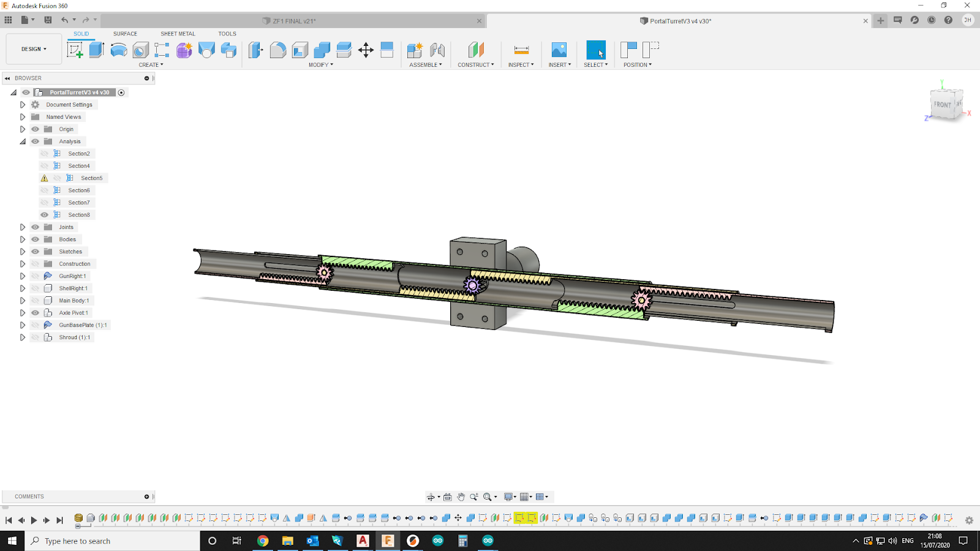The image size is (980, 551).
Task: Open Google Chrome from the taskbar
Action: tap(263, 541)
